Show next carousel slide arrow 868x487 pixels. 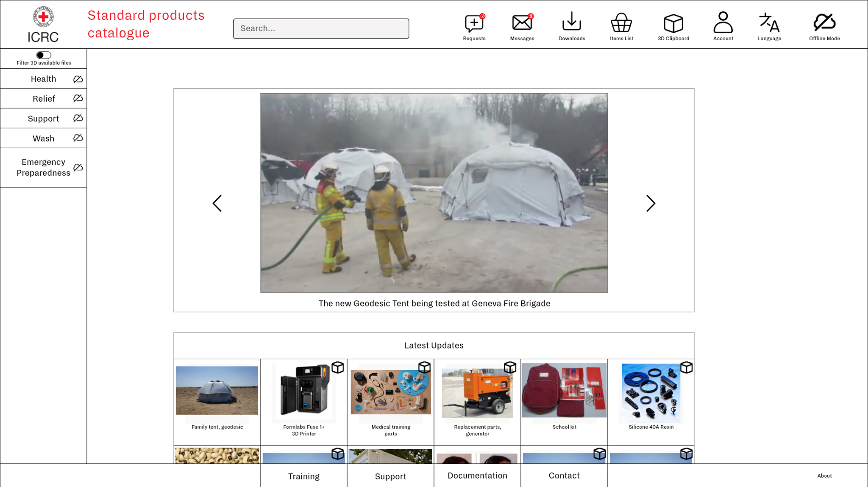pyautogui.click(x=651, y=203)
